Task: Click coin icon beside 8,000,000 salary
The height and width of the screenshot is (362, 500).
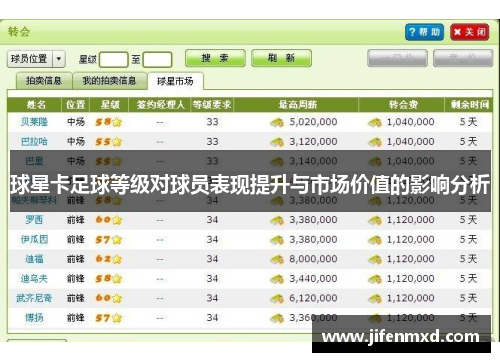Action: [277, 260]
